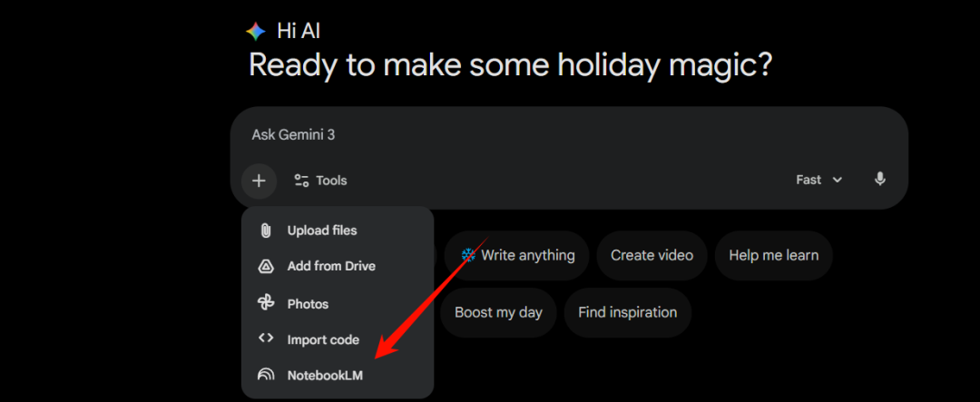Click the Boost my day chip
The width and height of the screenshot is (980, 402).
[x=498, y=312]
